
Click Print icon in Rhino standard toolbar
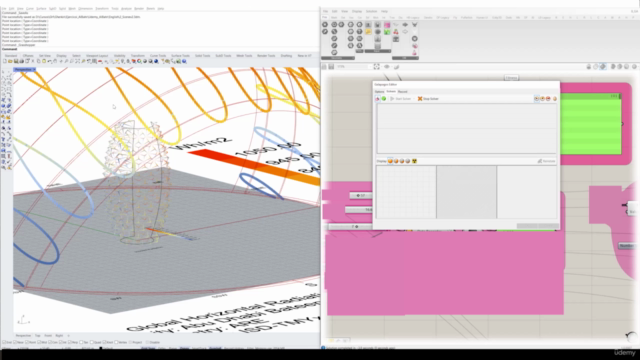22,61
